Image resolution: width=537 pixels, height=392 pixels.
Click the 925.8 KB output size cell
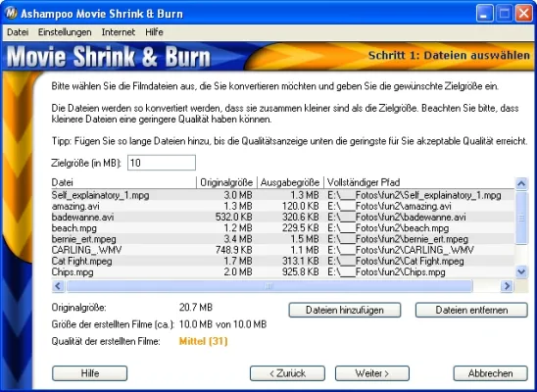click(301, 271)
